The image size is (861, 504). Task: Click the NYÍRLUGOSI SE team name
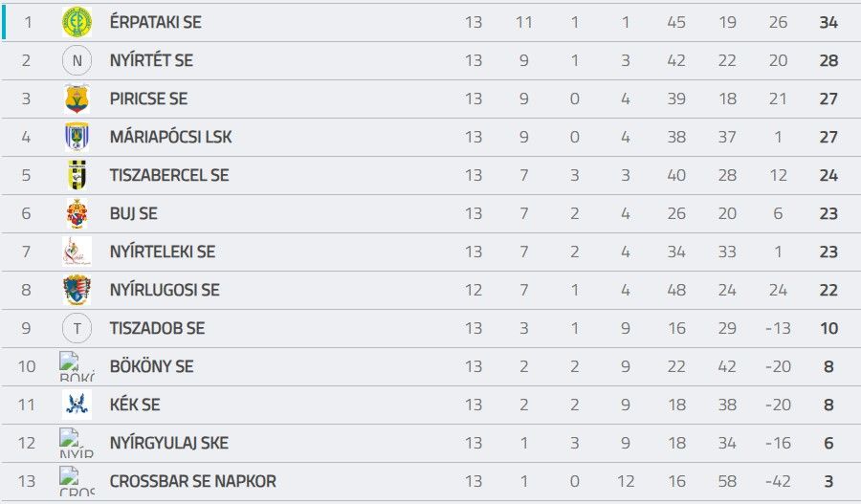(x=165, y=290)
